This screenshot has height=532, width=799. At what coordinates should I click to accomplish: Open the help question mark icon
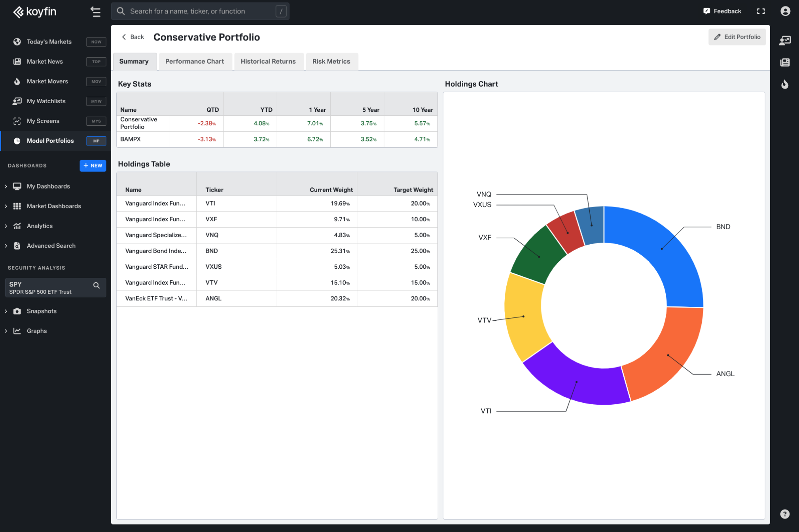[x=785, y=514]
